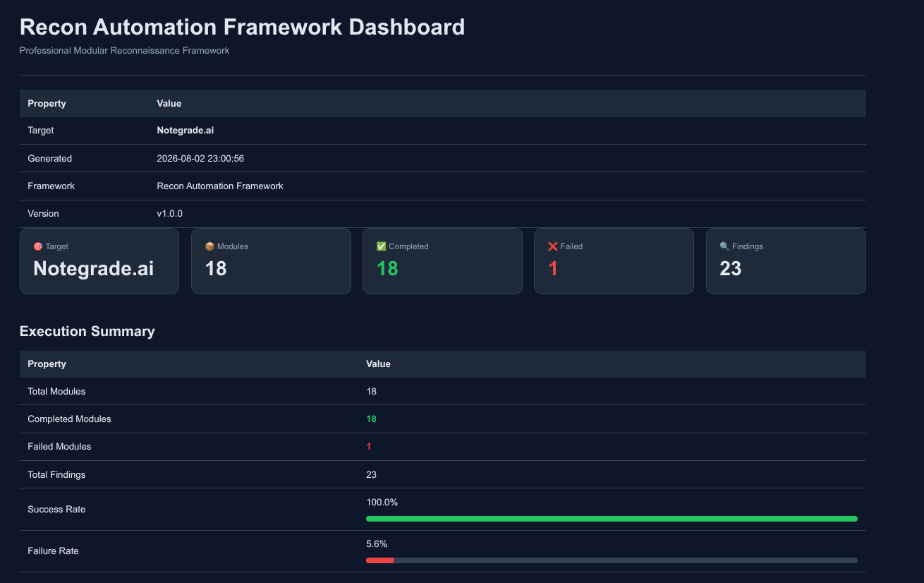Screen dimensions: 924x583
Task: Click the dashboard title heading
Action: point(242,27)
